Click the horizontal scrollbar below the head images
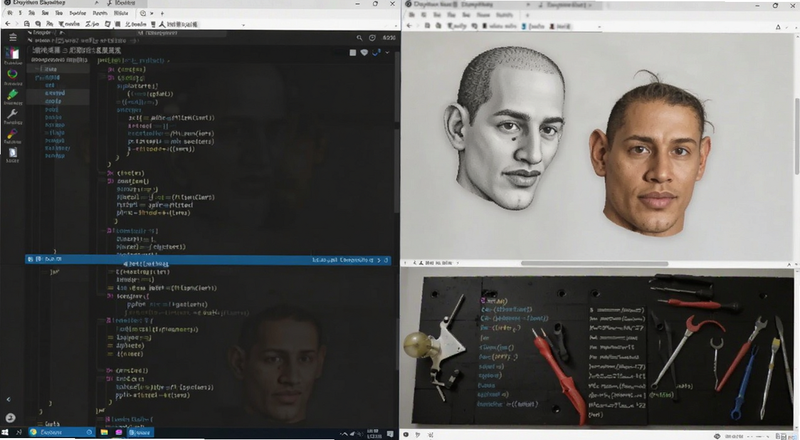 pyautogui.click(x=594, y=263)
